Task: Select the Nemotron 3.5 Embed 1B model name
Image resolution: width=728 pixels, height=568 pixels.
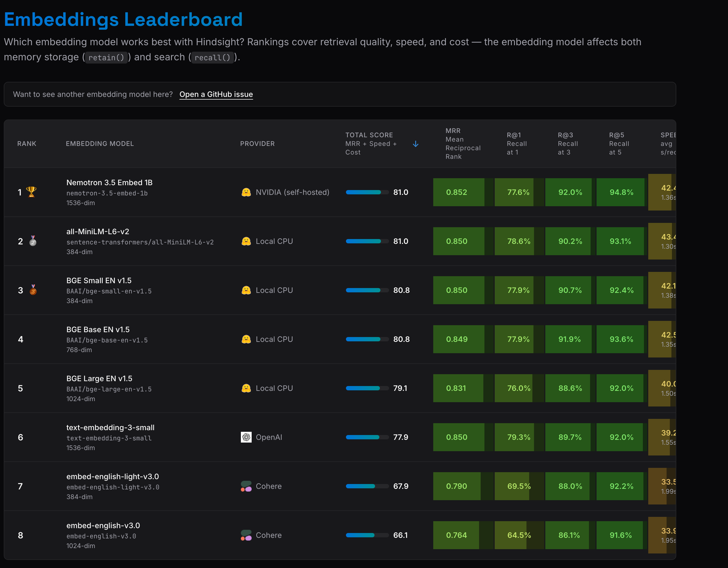Action: coord(109,183)
